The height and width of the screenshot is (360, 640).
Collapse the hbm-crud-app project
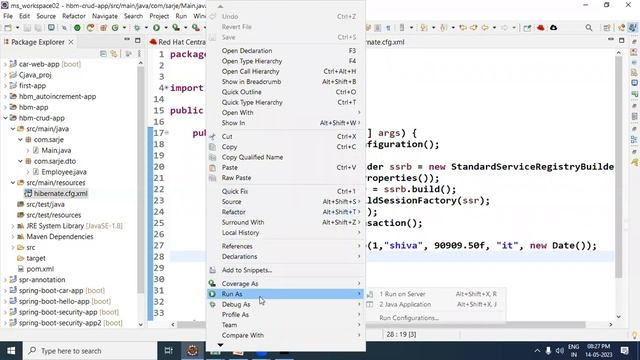coord(6,118)
